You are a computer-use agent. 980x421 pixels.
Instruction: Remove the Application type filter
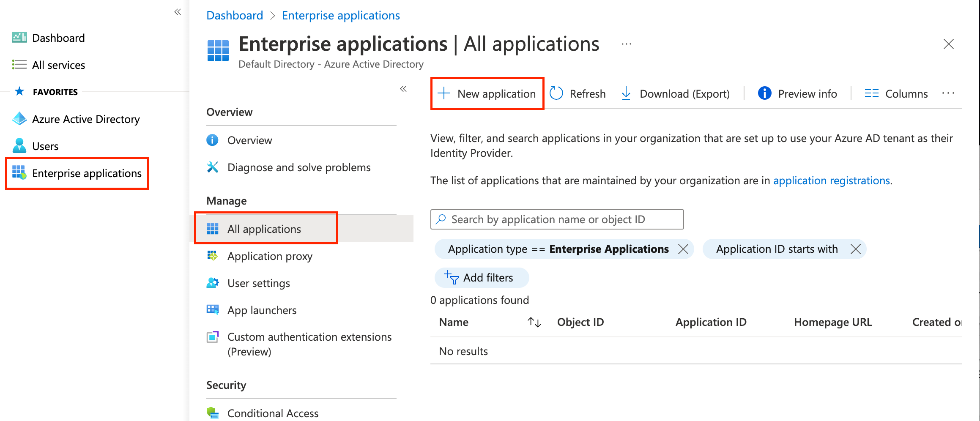683,249
